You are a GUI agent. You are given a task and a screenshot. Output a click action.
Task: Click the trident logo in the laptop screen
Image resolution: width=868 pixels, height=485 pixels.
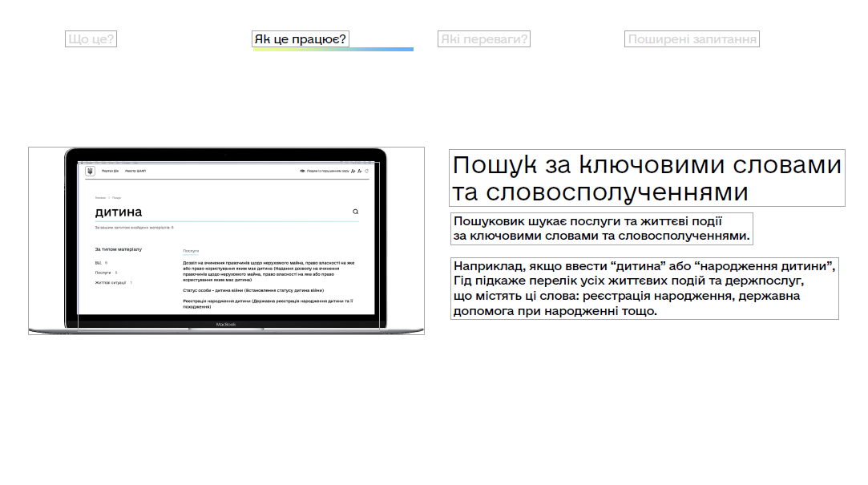pyautogui.click(x=90, y=172)
